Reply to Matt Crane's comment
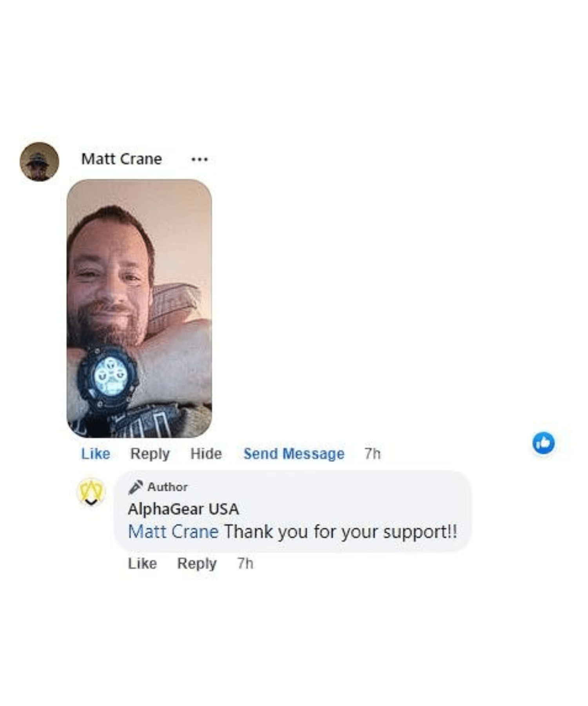This screenshot has width=588, height=706. point(150,454)
